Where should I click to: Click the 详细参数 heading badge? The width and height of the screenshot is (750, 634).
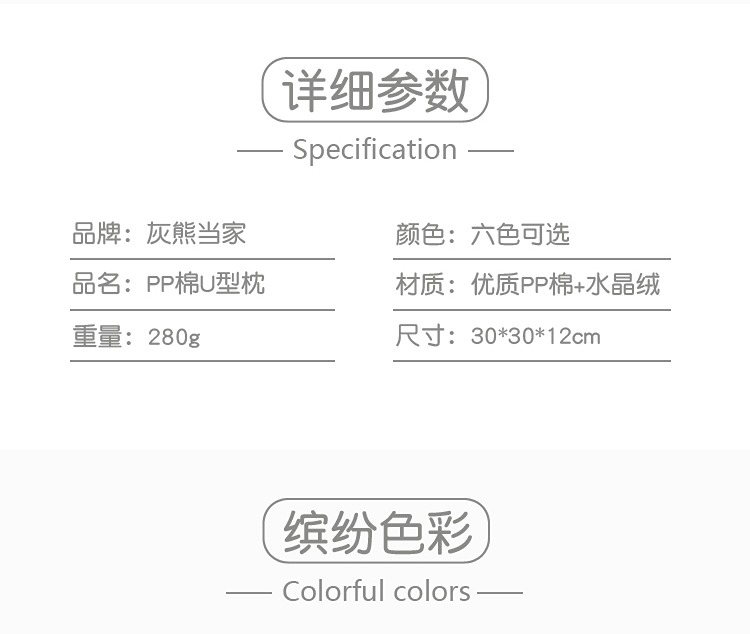[375, 90]
